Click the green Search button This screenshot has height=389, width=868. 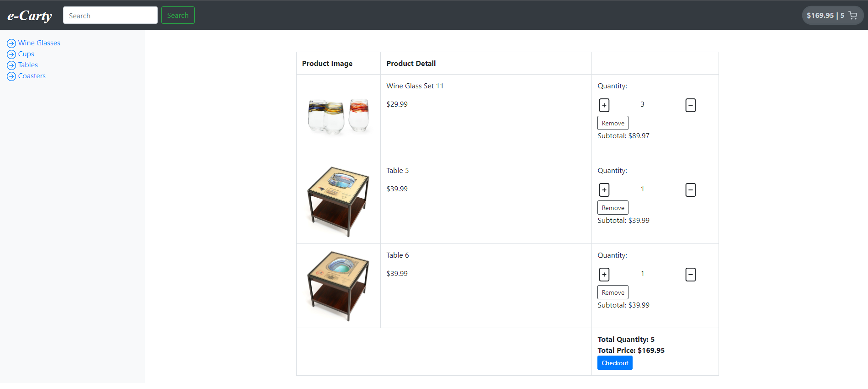tap(178, 15)
